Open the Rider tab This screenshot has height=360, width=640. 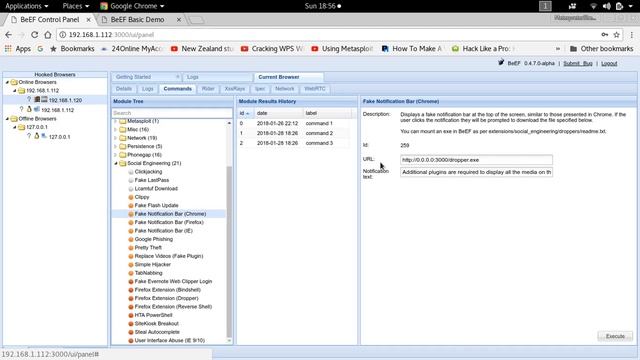pyautogui.click(x=208, y=89)
